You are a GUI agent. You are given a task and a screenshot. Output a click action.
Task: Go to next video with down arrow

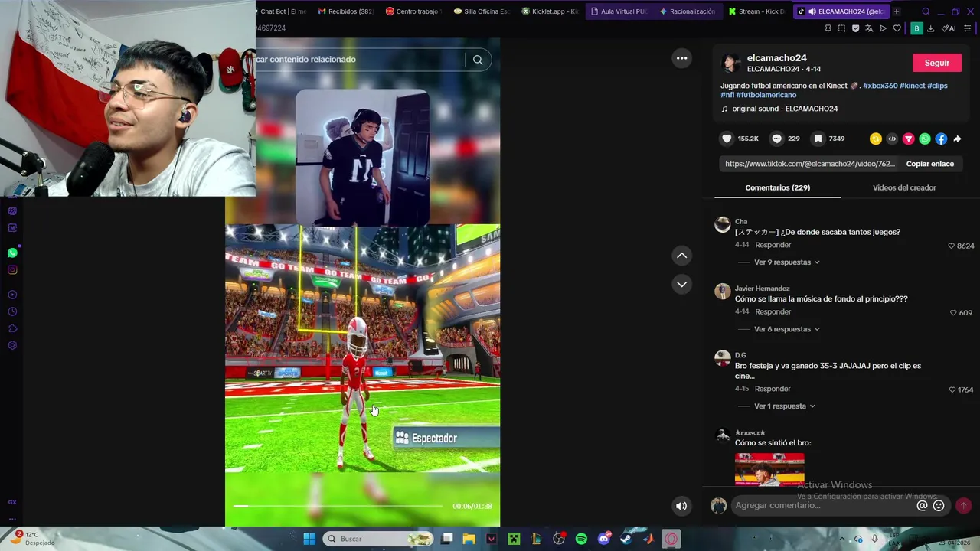681,284
